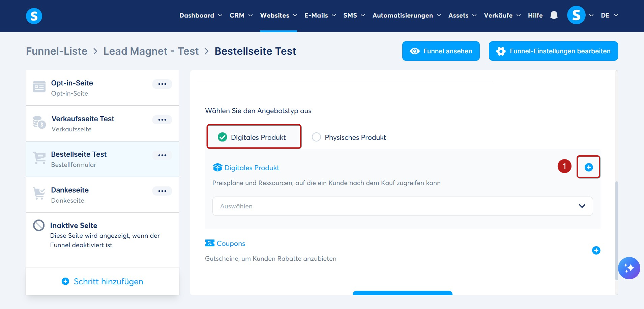Open three-dot menu for Bestellseite Test

(162, 155)
